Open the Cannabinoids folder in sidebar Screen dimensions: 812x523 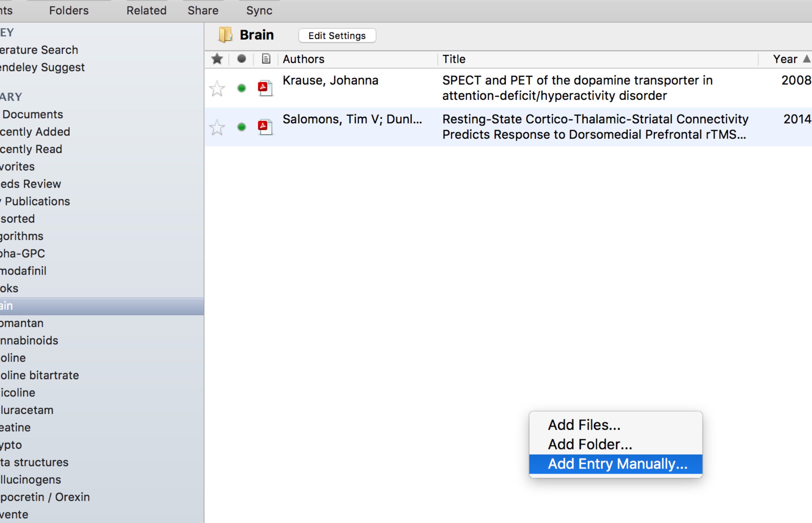(x=29, y=341)
